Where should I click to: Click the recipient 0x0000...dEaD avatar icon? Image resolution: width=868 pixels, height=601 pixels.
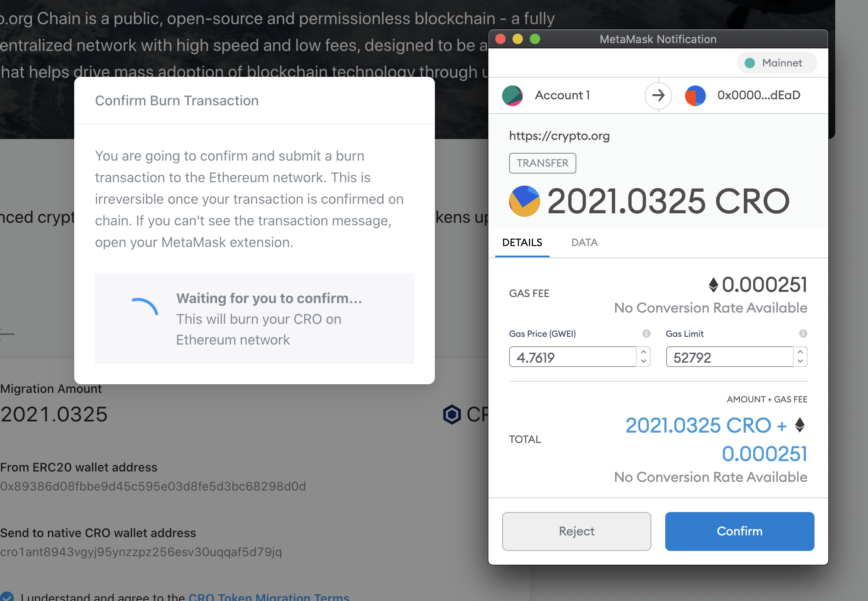pos(695,95)
